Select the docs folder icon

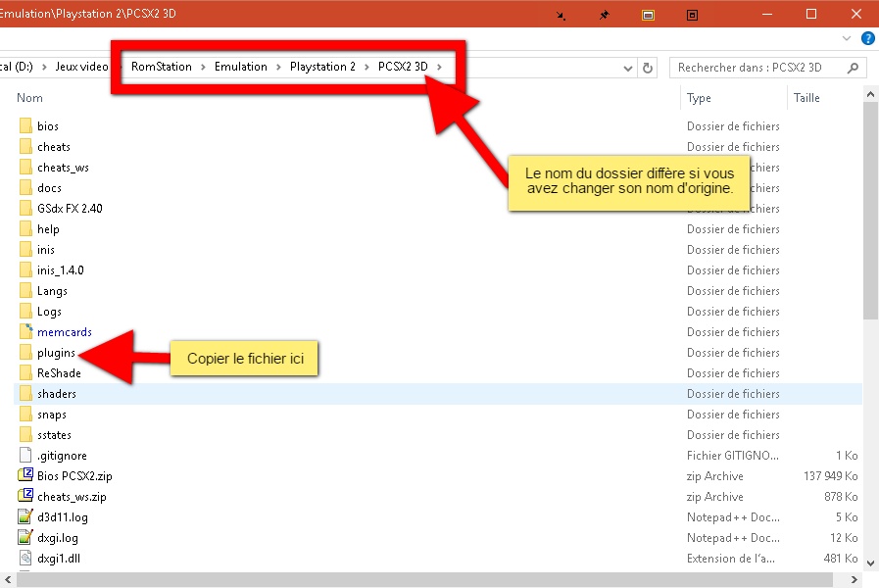[25, 188]
